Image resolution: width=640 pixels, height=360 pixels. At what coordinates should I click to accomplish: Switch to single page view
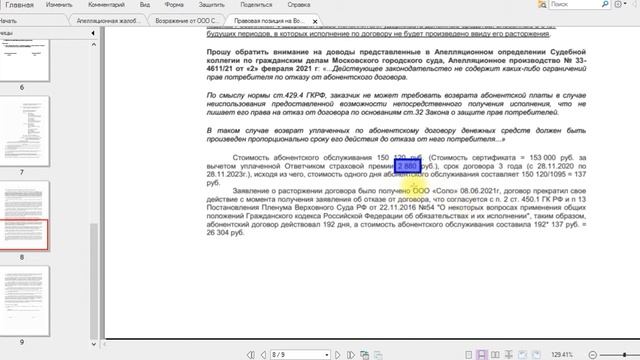click(469, 355)
